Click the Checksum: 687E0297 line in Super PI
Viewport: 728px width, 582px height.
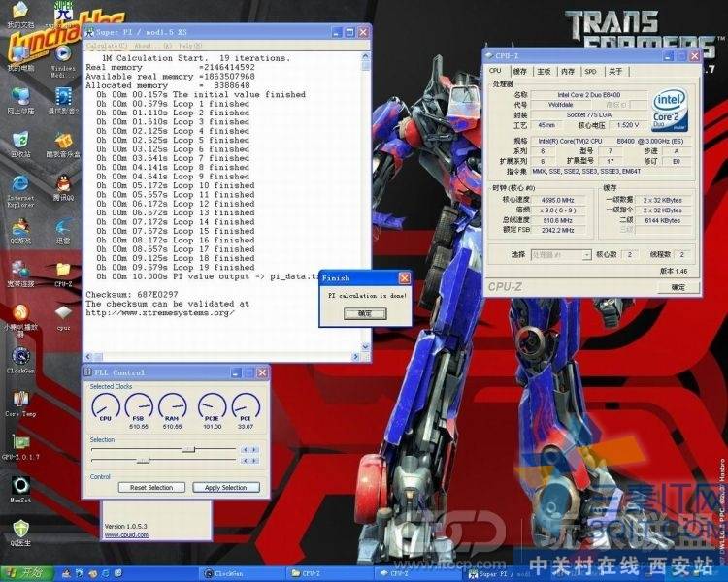(x=132, y=295)
